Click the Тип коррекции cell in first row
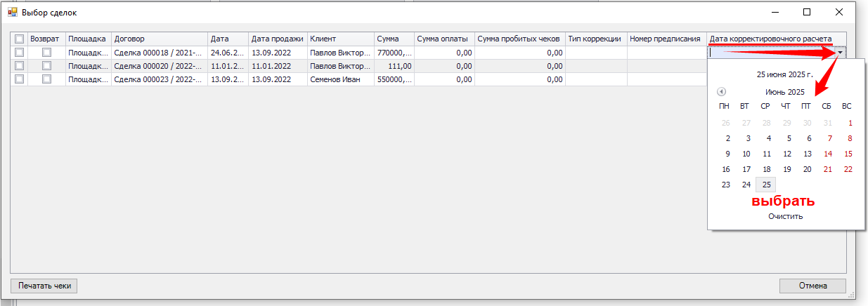The height and width of the screenshot is (306, 868). pos(595,52)
